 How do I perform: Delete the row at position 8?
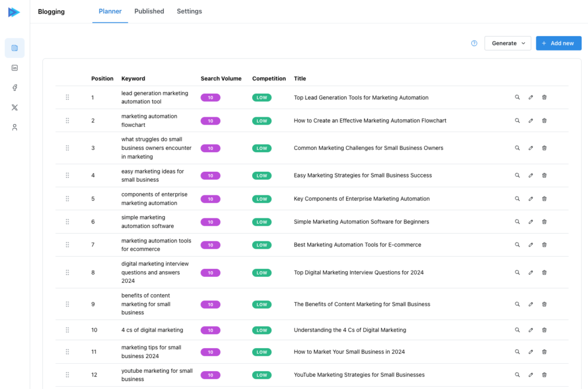(x=544, y=272)
